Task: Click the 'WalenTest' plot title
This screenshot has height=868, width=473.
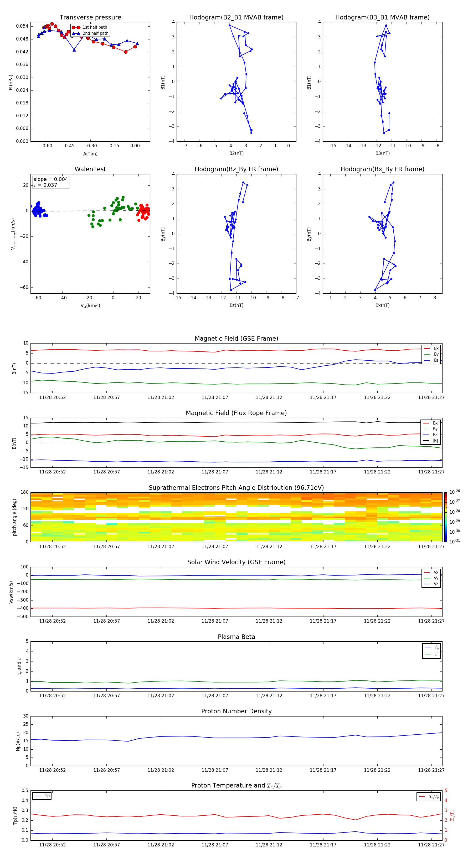Action: [x=90, y=169]
